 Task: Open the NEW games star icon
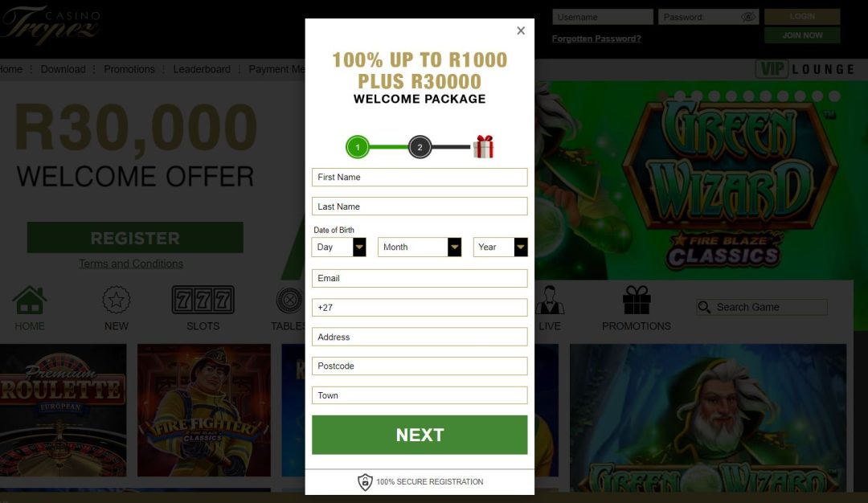(x=117, y=300)
